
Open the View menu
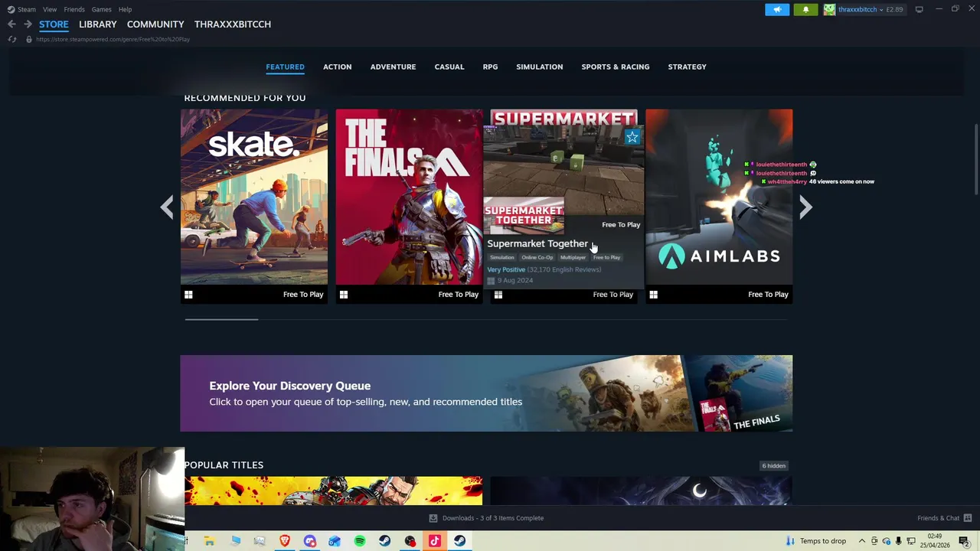(50, 9)
